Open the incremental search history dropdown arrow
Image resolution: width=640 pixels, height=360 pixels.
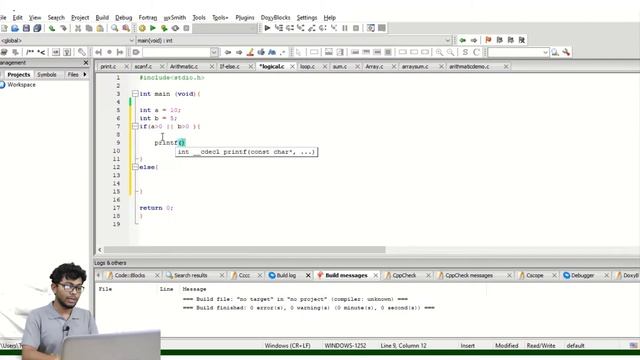click(x=214, y=52)
